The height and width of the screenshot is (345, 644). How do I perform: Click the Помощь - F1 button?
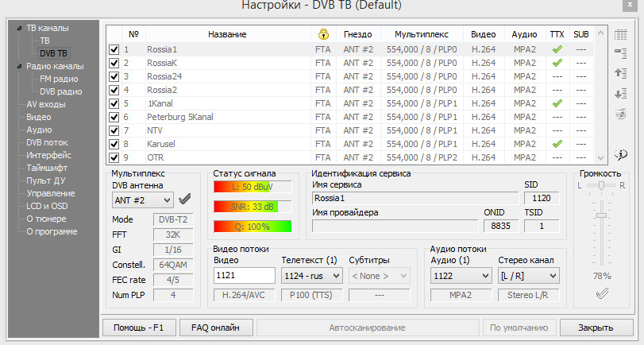click(138, 327)
